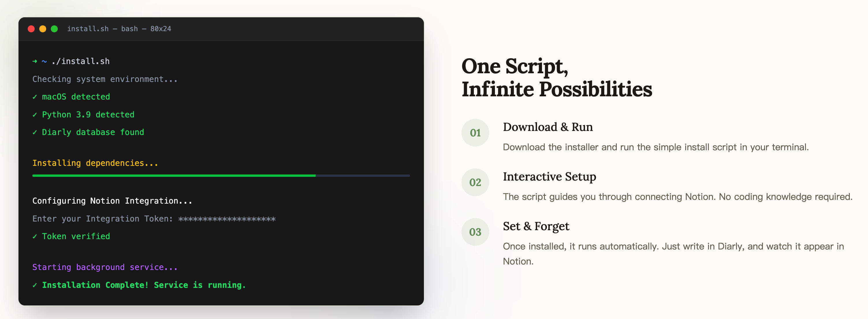Click the Configuring Notion Integration section header
Screen dimensions: 868x319
(112, 200)
